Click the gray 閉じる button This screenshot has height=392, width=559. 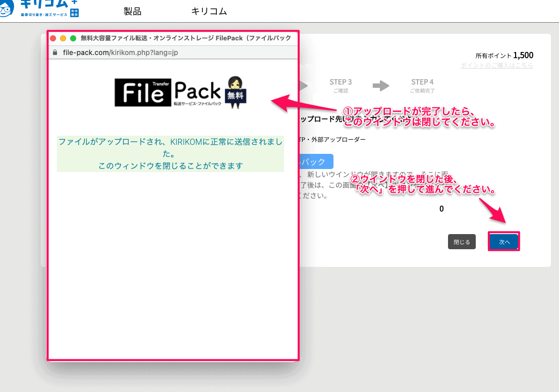pyautogui.click(x=462, y=242)
